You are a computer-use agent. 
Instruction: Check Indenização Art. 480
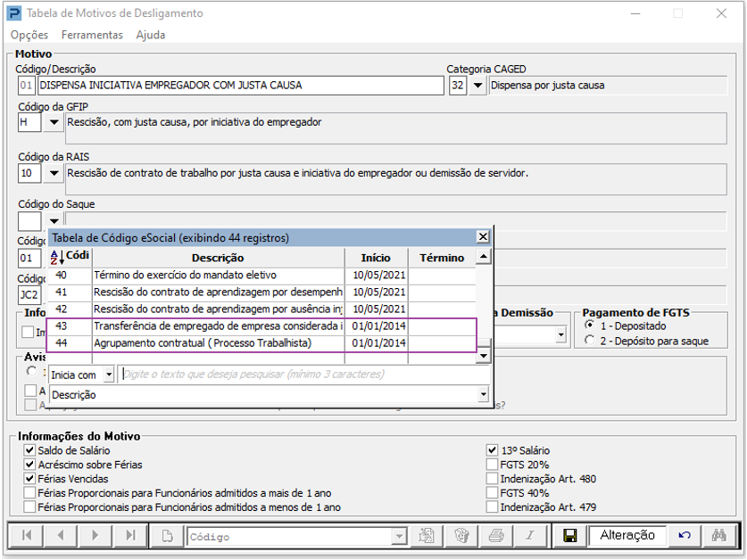click(x=492, y=479)
